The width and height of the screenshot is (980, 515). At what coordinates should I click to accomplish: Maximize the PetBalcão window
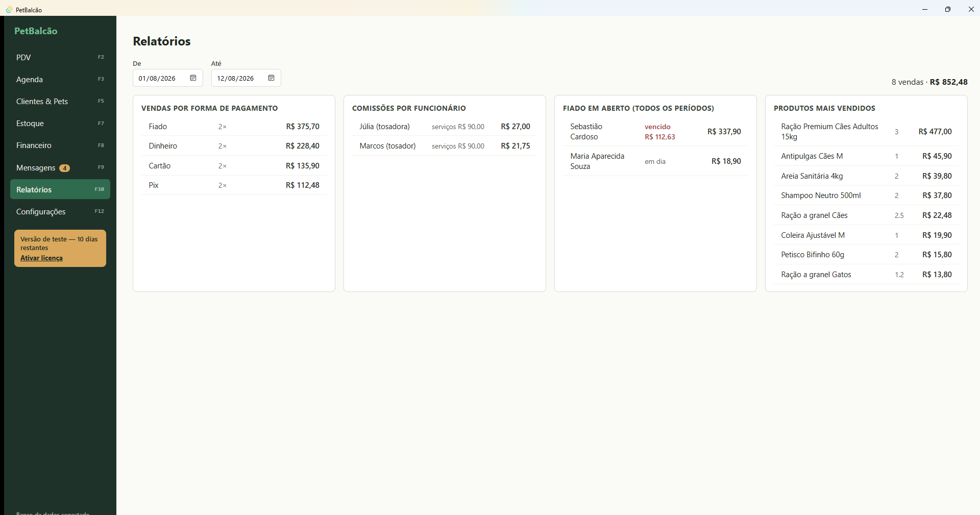(x=948, y=9)
